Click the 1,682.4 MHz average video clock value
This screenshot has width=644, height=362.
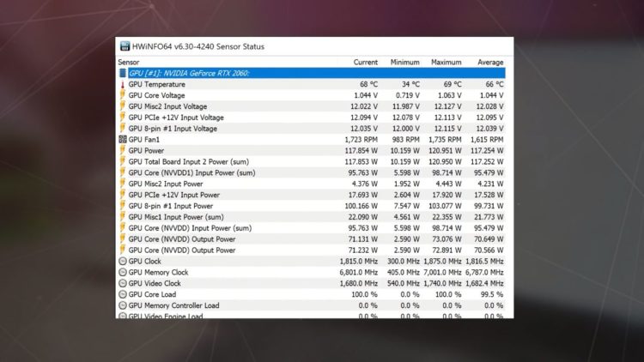[x=484, y=283]
